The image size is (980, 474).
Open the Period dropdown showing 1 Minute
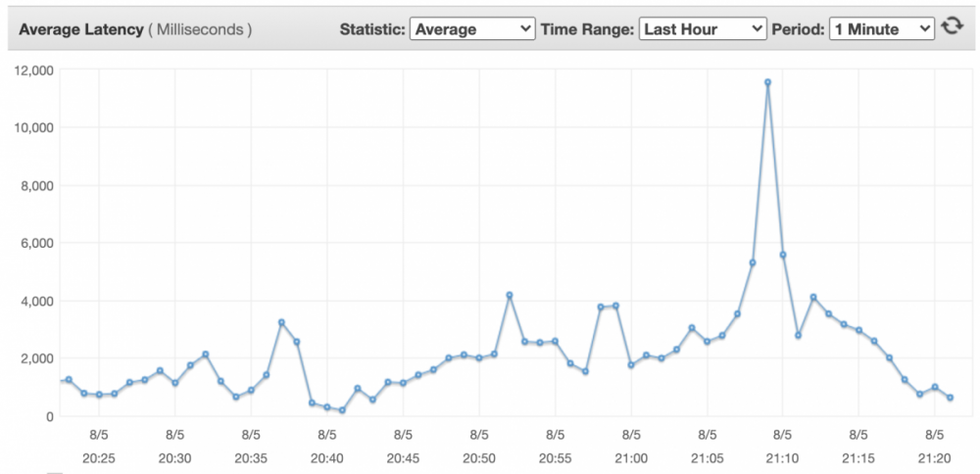(x=882, y=29)
